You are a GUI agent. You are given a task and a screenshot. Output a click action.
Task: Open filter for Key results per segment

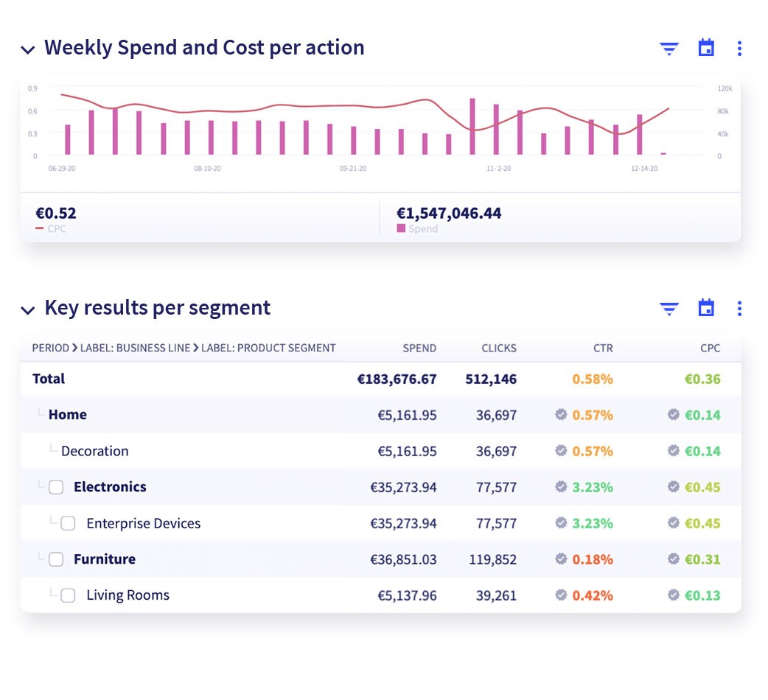coord(668,309)
